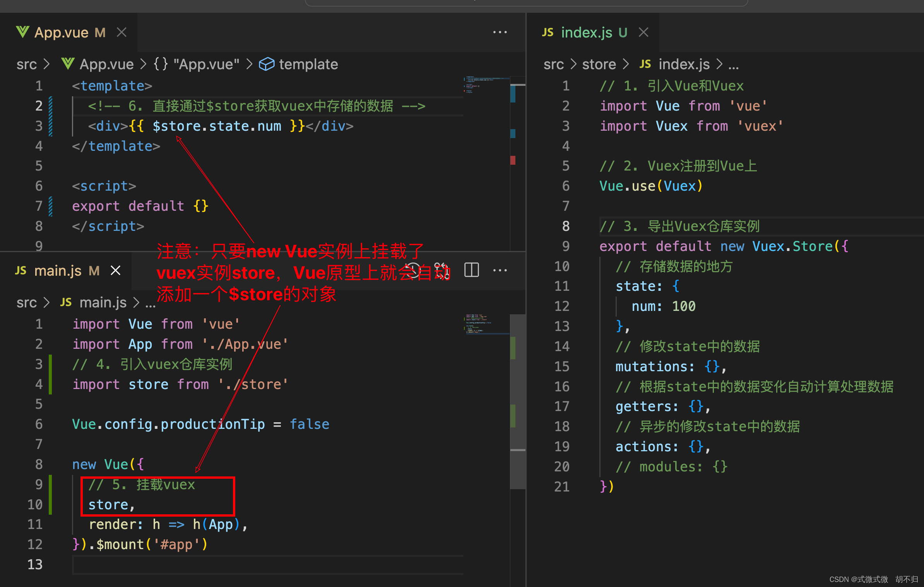Expand the store folder breadcrumb in index.js
Screen dimensions: 924x587
click(x=599, y=64)
